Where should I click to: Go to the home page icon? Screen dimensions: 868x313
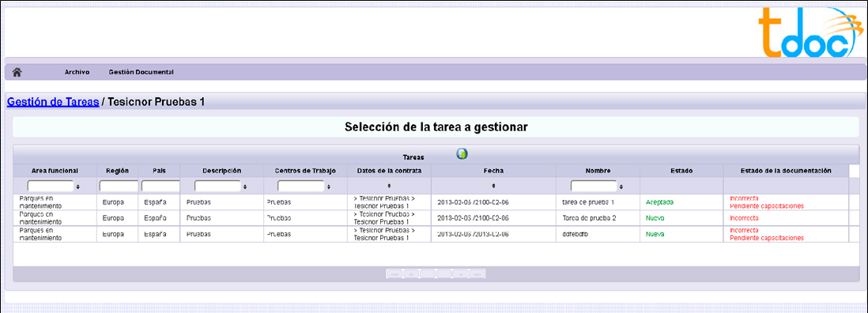click(x=17, y=72)
